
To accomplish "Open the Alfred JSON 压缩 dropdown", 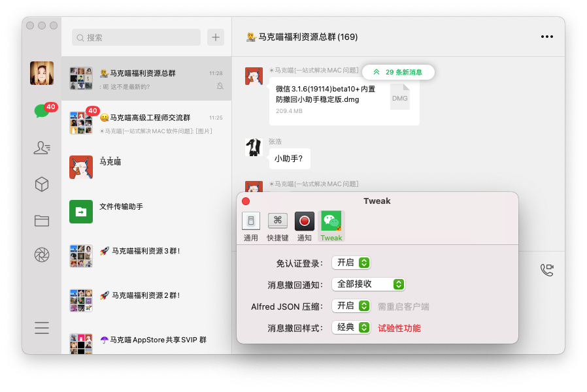I will coord(351,306).
